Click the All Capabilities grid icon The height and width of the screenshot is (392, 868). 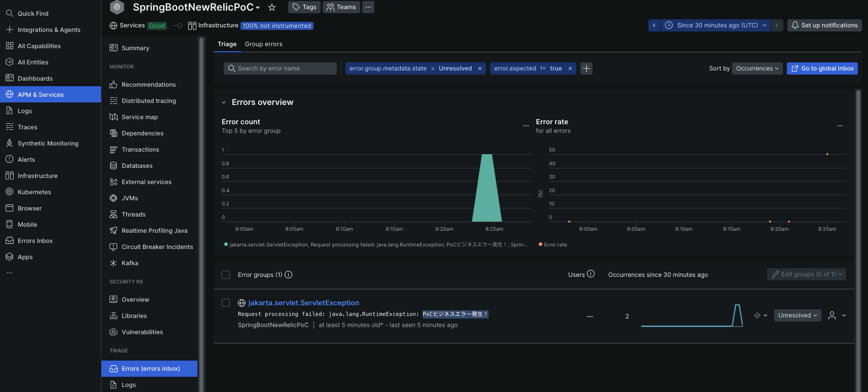9,46
